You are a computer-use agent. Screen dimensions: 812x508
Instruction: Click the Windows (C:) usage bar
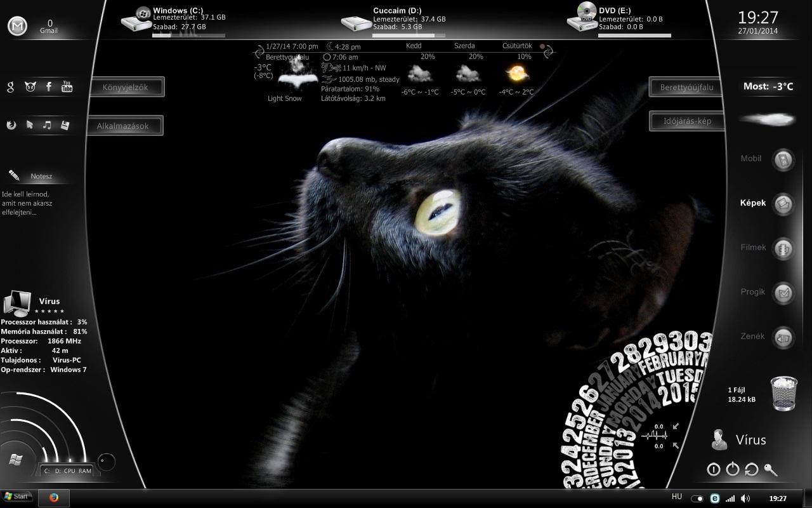189,35
